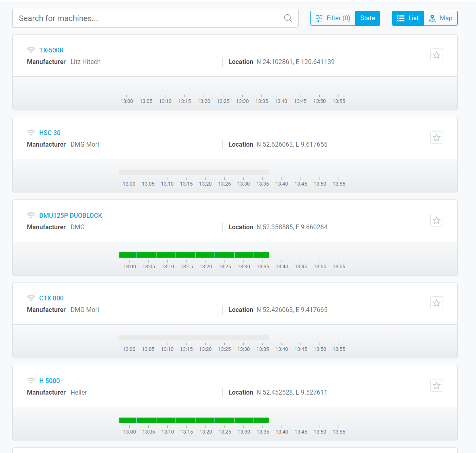Click the wifi icon on the H 5000 card
The height and width of the screenshot is (453, 476).
[31, 380]
